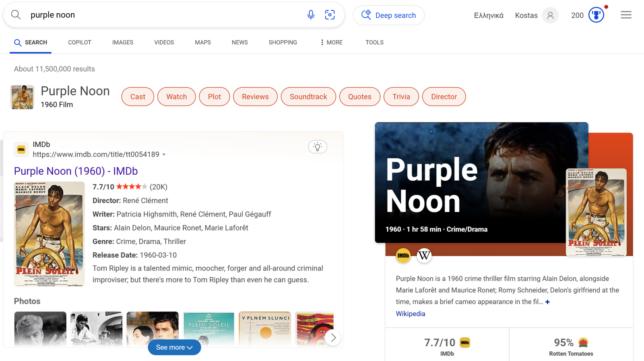Start Deep search button

tap(388, 15)
